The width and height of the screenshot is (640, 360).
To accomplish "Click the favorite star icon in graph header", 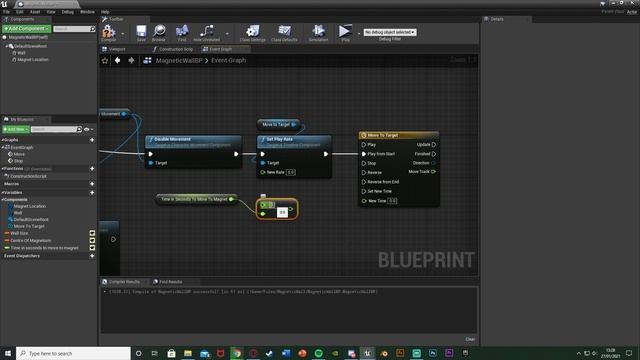I will pos(105,60).
